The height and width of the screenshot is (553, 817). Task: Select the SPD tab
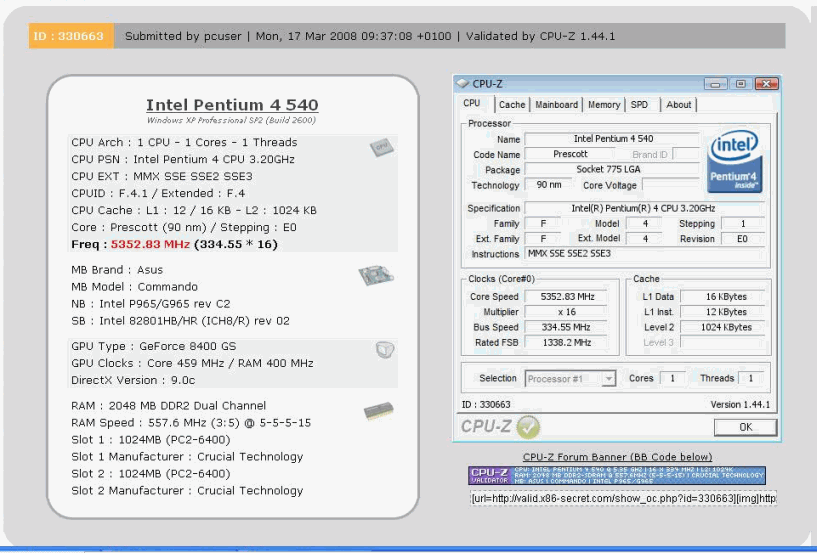click(x=639, y=105)
